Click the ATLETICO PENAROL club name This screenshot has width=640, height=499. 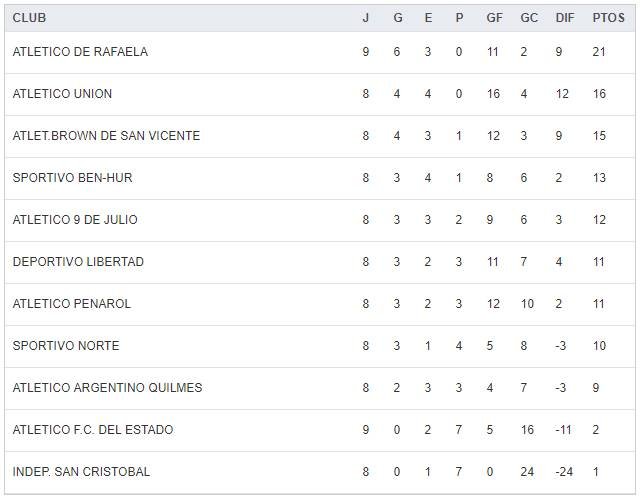click(x=72, y=304)
